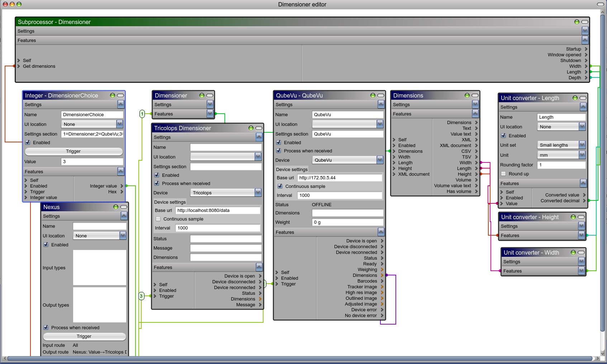Click the Converted value output arrow in Length converter
This screenshot has width=607, height=364.
[x=585, y=195]
